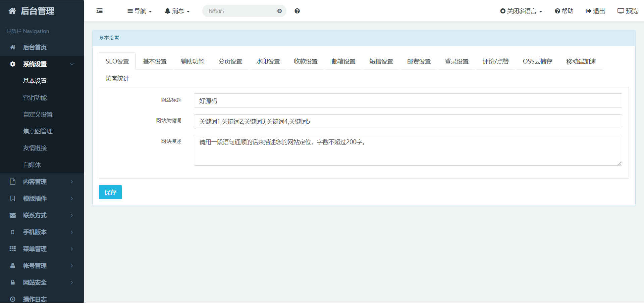The width and height of the screenshot is (644, 303).
Task: Click the 保存 save button
Action: pyautogui.click(x=110, y=192)
